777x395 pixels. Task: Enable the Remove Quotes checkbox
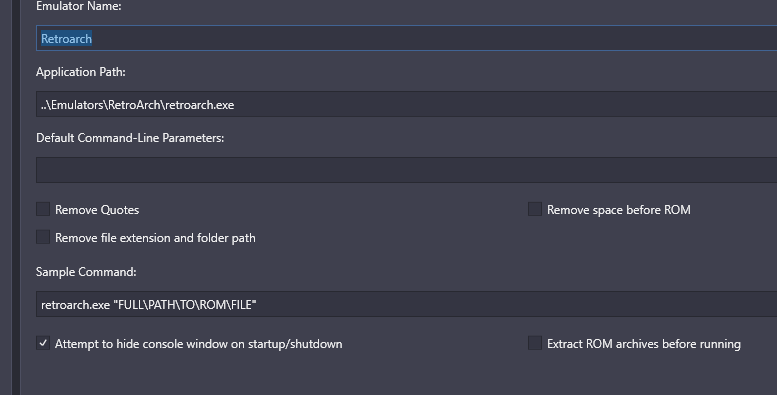pos(43,209)
